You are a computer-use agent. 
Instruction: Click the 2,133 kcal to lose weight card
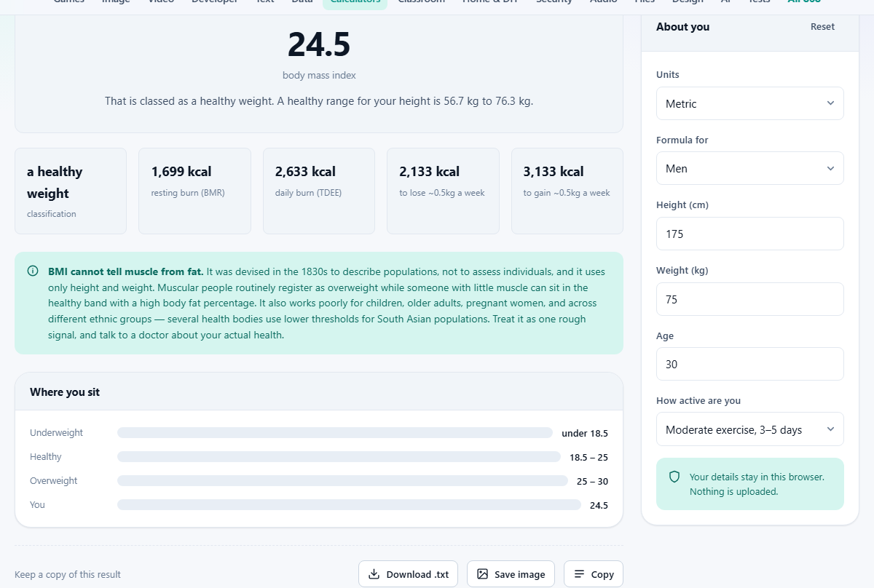pyautogui.click(x=443, y=191)
